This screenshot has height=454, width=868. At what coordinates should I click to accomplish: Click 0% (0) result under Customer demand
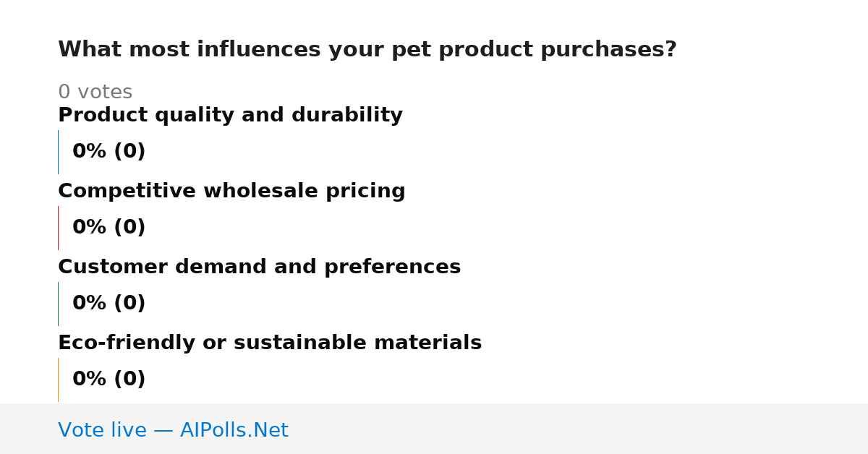coord(109,304)
